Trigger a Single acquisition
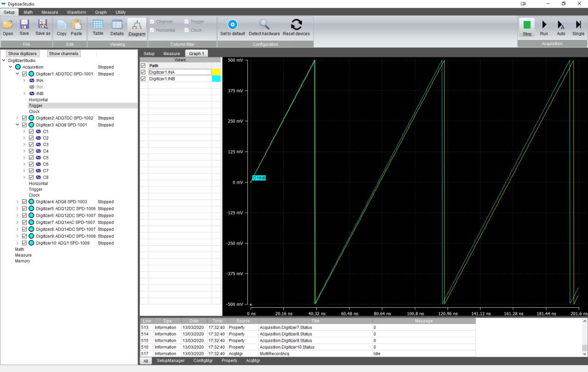 (578, 25)
